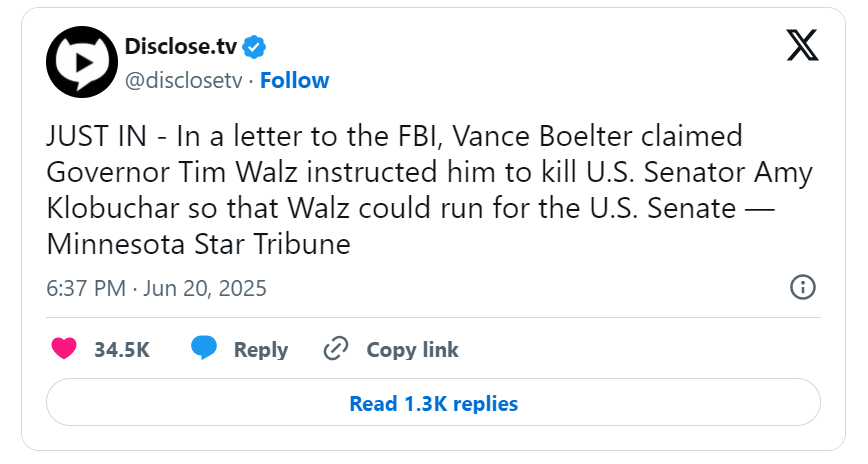868x464 pixels.
Task: Click the blue verified badge
Action: (255, 47)
